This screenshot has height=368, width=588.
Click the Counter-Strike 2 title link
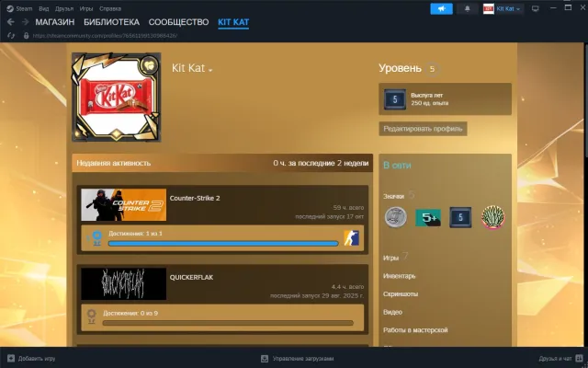click(195, 199)
